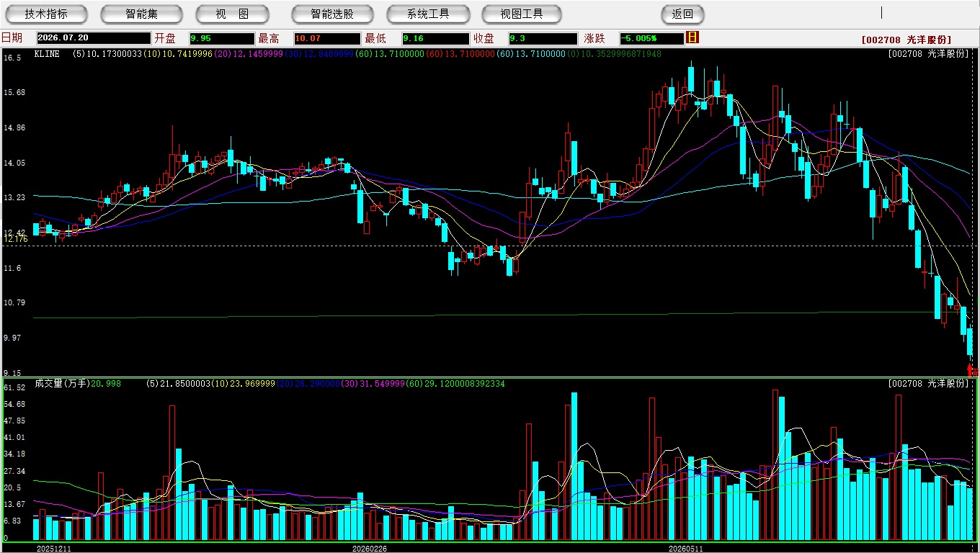Select the date field showing 2026.07.20
This screenshot has width=980, height=553.
(x=94, y=39)
